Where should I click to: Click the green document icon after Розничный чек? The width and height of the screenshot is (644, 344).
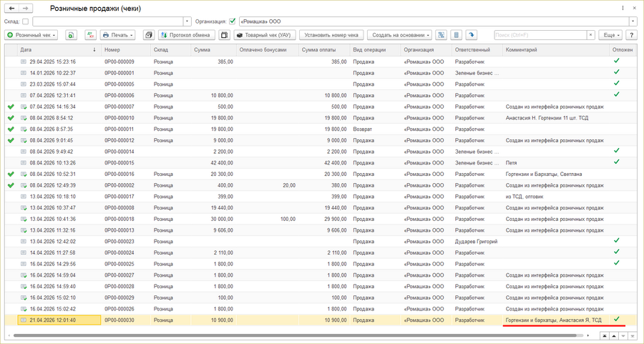point(71,35)
